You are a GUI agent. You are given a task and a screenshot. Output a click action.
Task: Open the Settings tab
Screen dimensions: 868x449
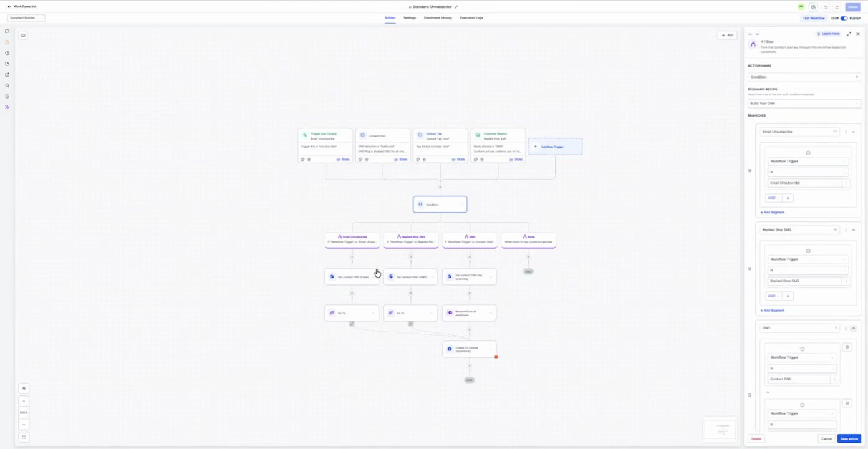point(409,18)
